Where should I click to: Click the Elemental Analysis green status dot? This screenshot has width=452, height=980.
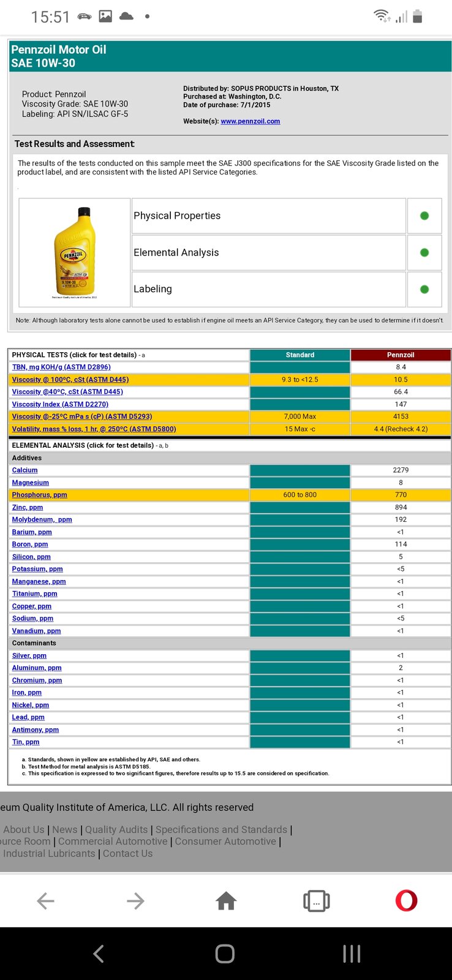[x=424, y=252]
